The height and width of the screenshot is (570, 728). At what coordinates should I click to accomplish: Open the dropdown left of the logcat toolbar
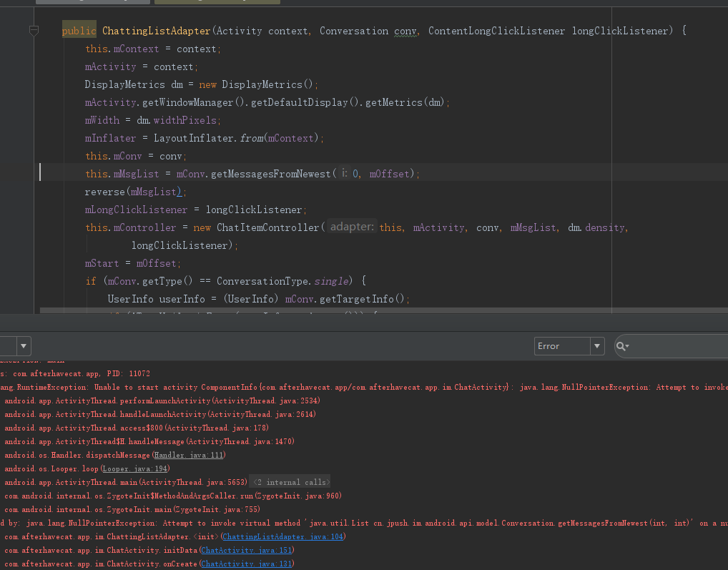click(24, 346)
